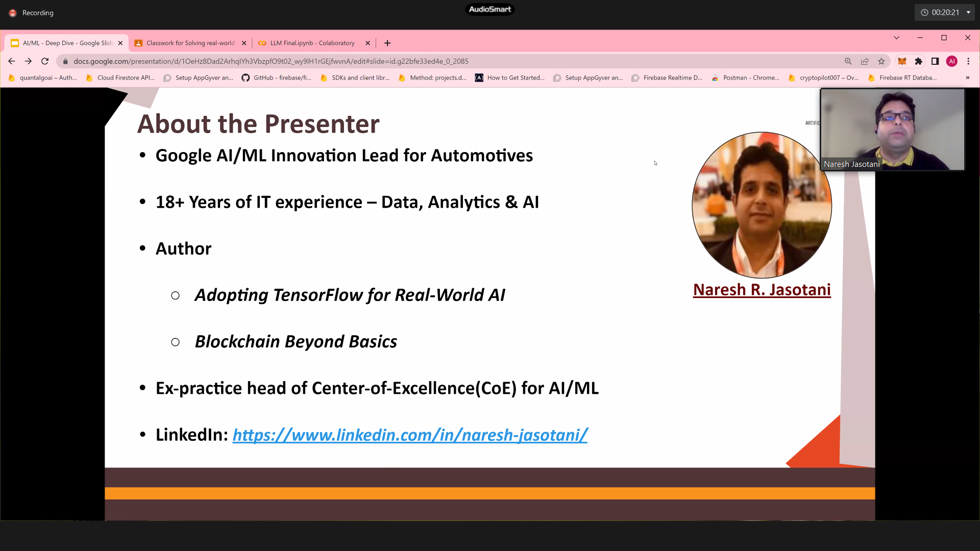980x551 pixels.
Task: Select the Naresh Jasotani webcam tile
Action: [x=892, y=130]
